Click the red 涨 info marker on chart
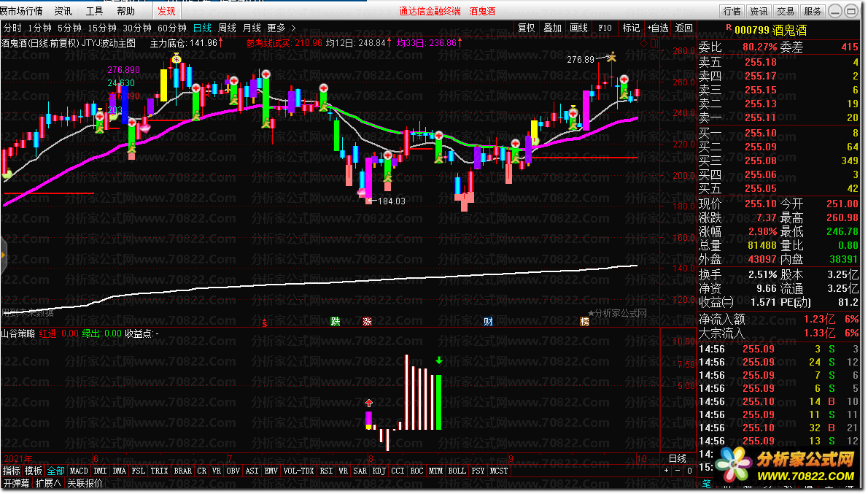868x494 pixels. 367,322
